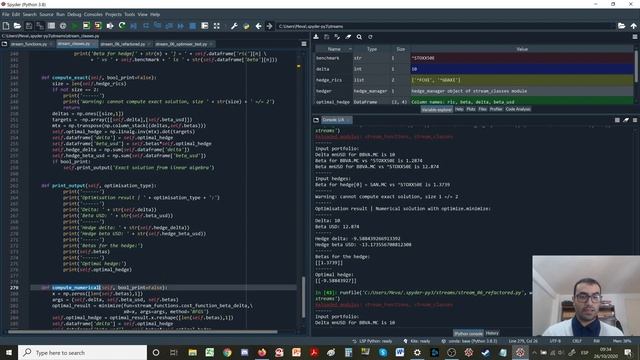Viewport: 640px width, 360px height.
Task: Switch to the Plots pane tab
Action: coord(471,109)
